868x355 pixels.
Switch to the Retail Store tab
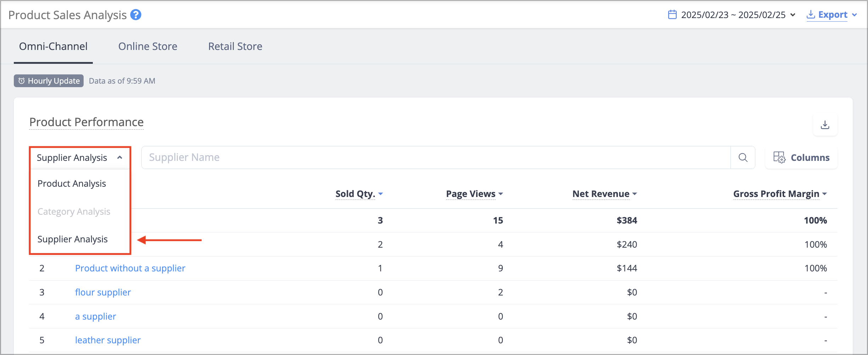[x=235, y=46]
